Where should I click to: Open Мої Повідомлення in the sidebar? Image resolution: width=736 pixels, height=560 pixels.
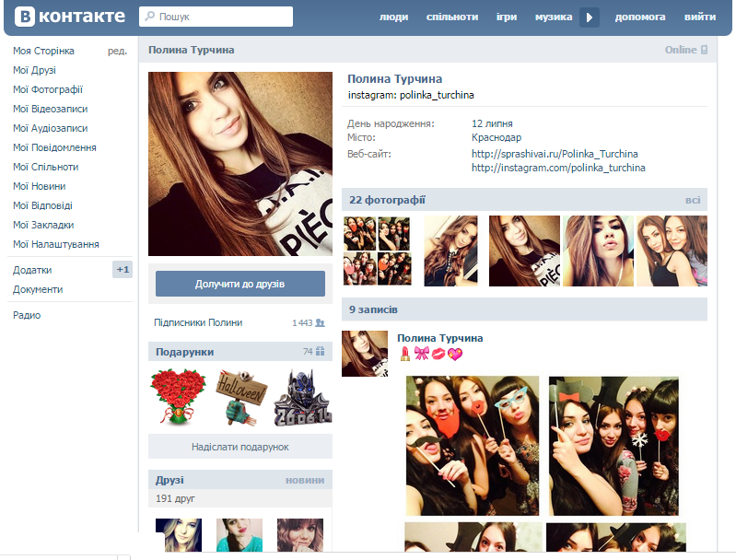coord(54,147)
